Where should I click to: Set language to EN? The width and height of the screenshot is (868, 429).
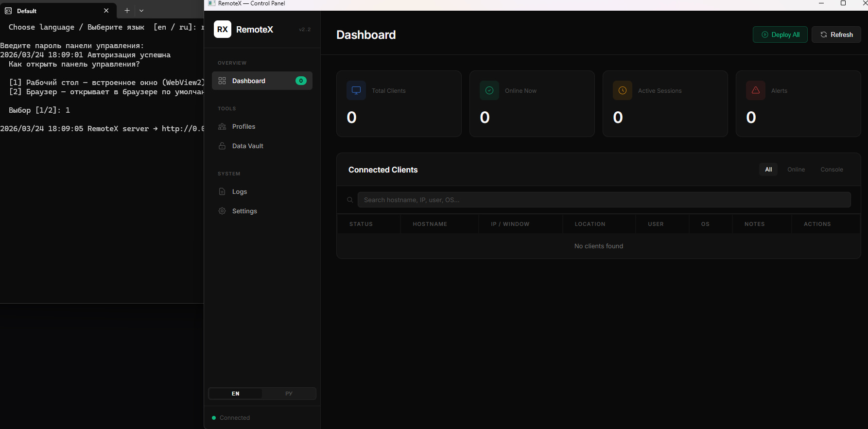click(x=235, y=394)
